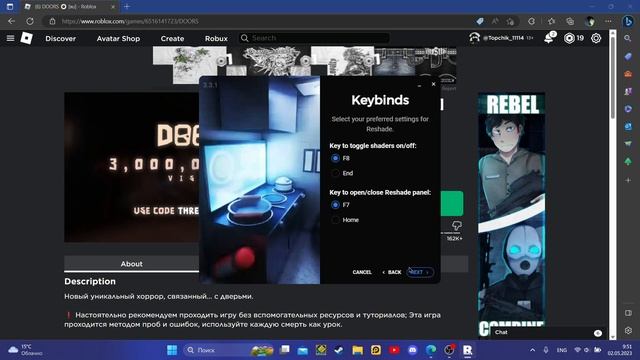This screenshot has width=640, height=360.
Task: Open Discover in Roblox navbar
Action: click(x=60, y=38)
